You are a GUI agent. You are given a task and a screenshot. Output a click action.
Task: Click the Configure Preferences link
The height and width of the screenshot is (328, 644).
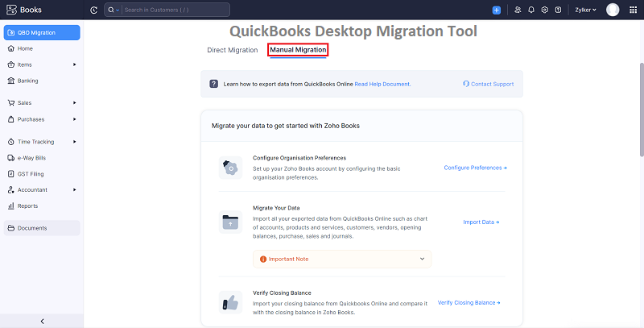click(475, 168)
